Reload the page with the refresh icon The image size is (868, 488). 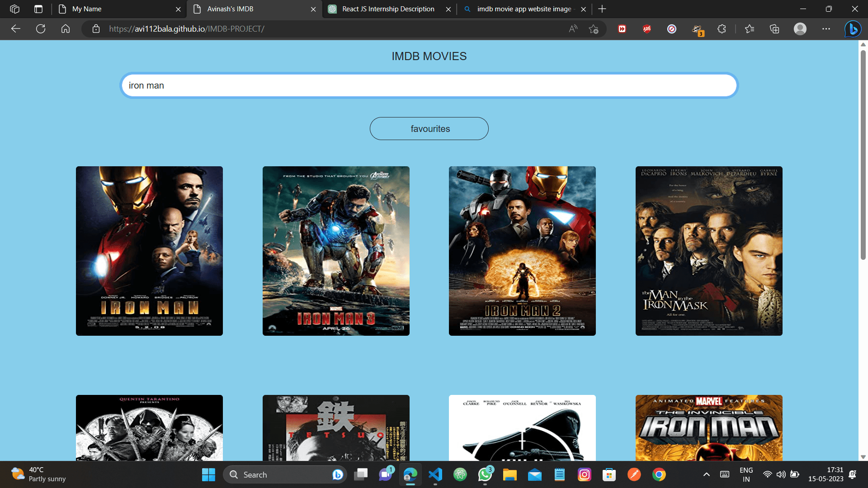click(41, 29)
